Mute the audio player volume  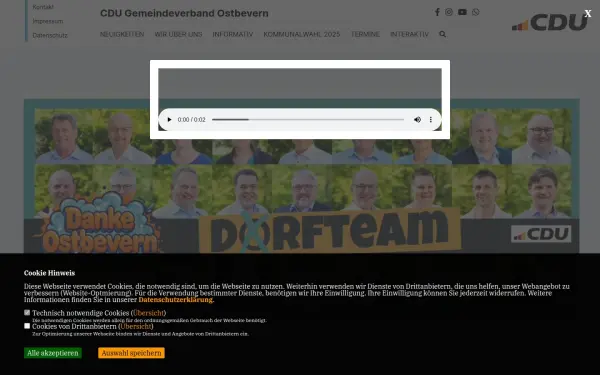pos(417,120)
